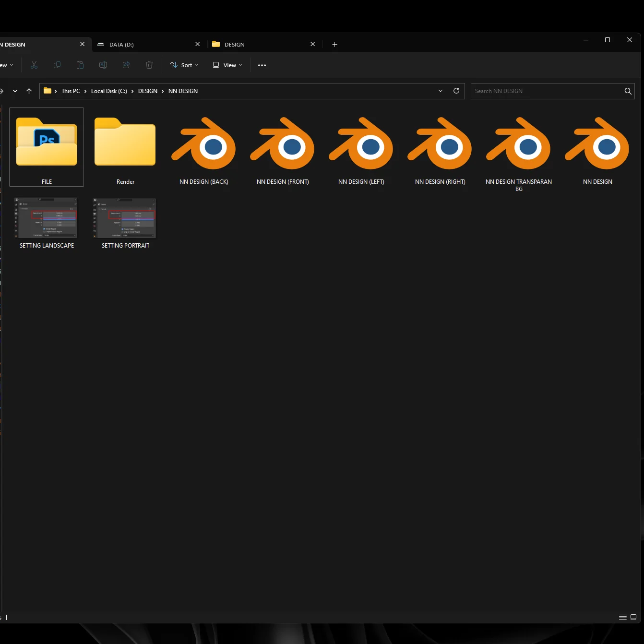Open the Sort dropdown menu
The width and height of the screenshot is (644, 644).
pyautogui.click(x=184, y=65)
